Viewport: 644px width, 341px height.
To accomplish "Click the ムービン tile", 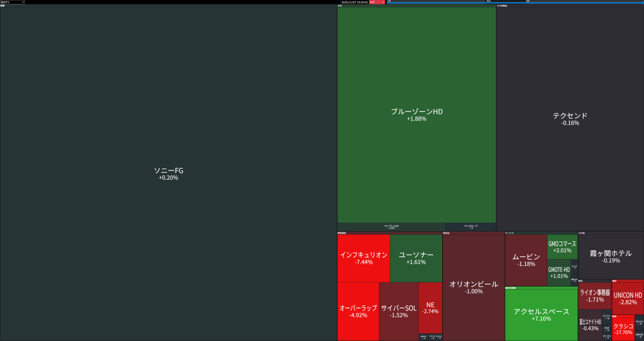I will (x=526, y=260).
